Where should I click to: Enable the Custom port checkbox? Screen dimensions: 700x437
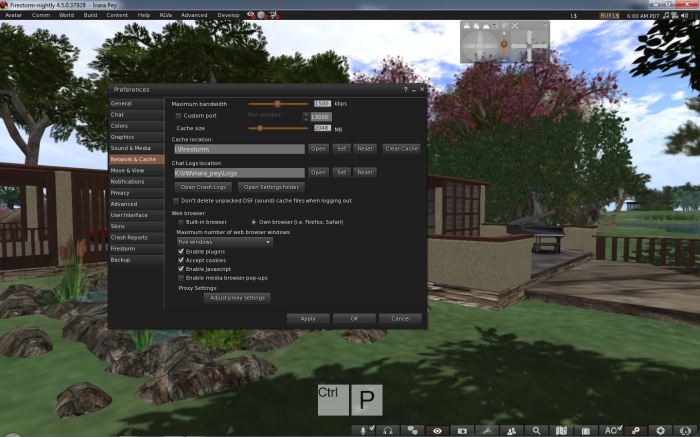point(178,116)
